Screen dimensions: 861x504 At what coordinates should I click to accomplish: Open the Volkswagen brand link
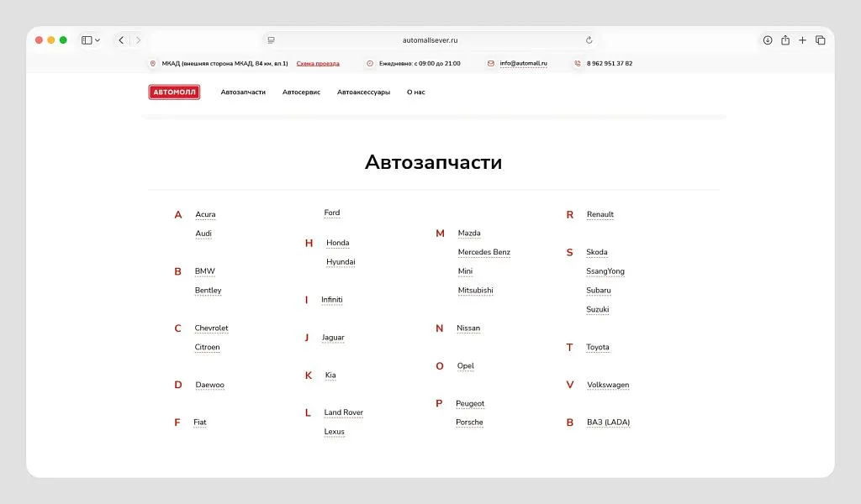[608, 385]
